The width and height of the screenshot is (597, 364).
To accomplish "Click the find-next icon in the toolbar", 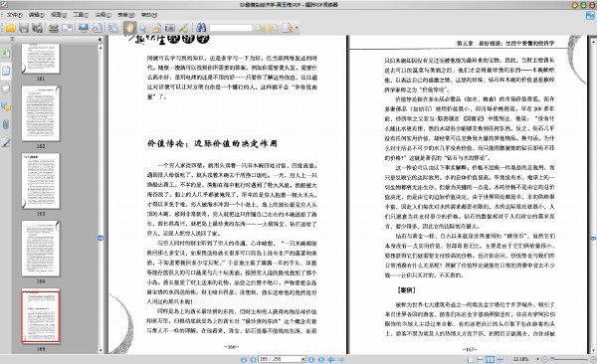I will 273,28.
